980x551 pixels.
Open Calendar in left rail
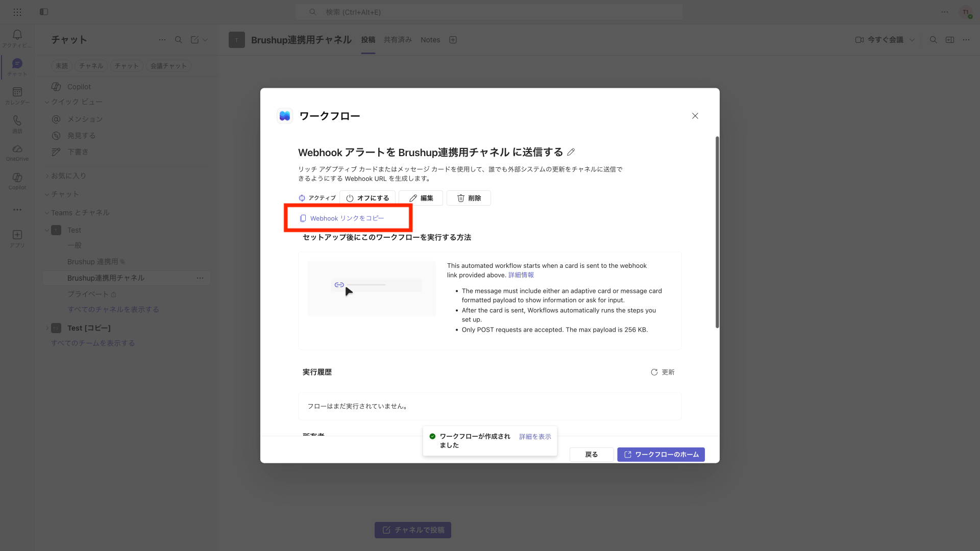coord(17,95)
